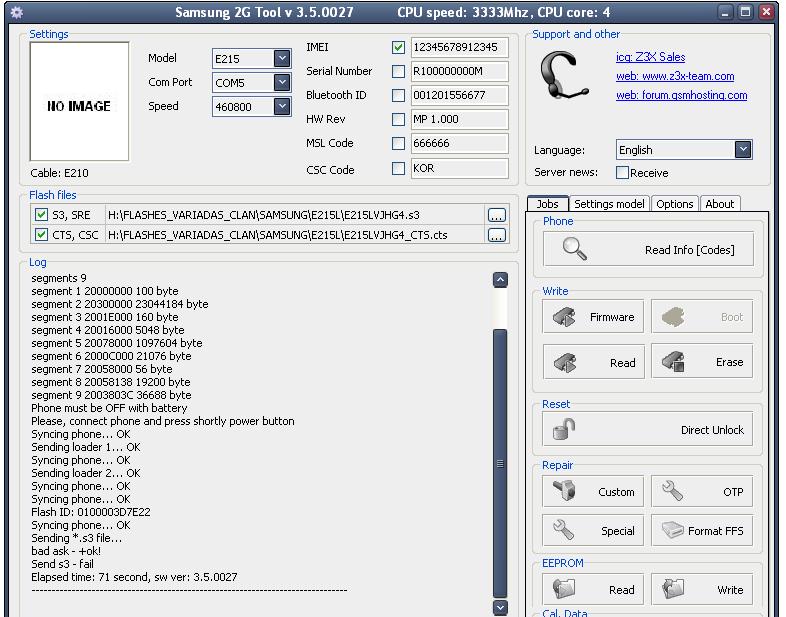The height and width of the screenshot is (617, 786).
Task: Browse for the CTS, CSC flash file
Action: pos(497,235)
